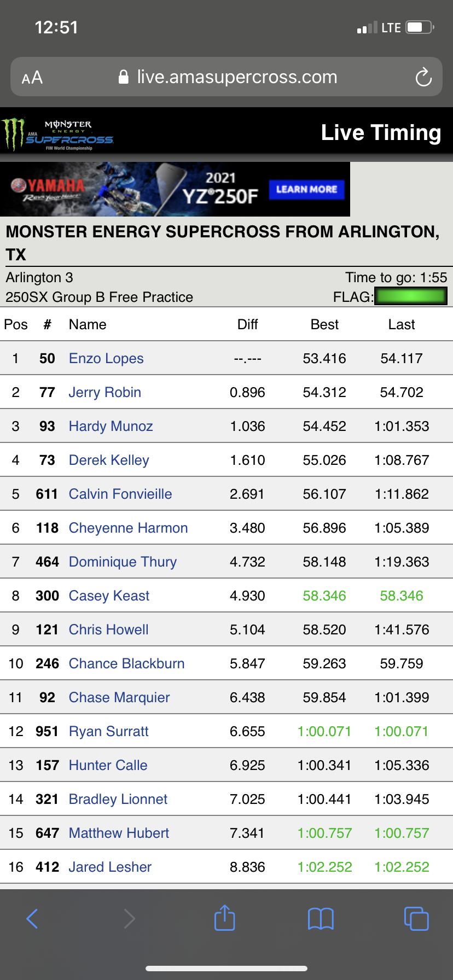The width and height of the screenshot is (453, 980).
Task: Sort by the Best column header
Action: [x=324, y=324]
